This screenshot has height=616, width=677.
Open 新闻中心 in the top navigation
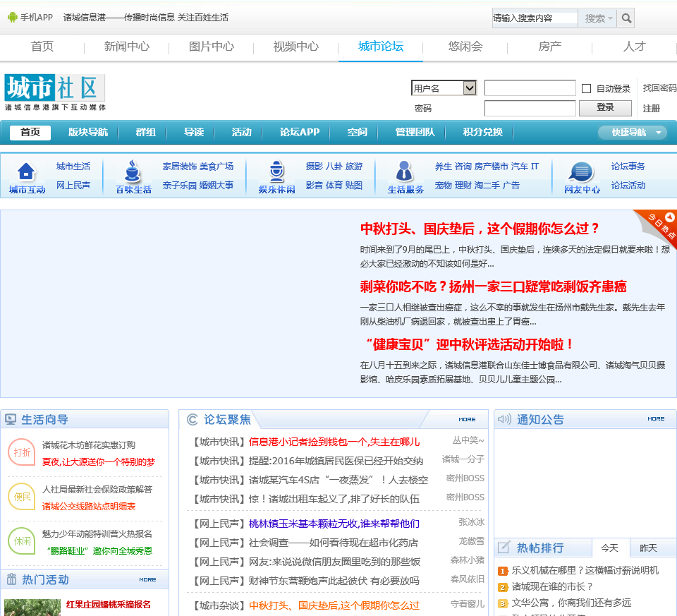coord(126,47)
